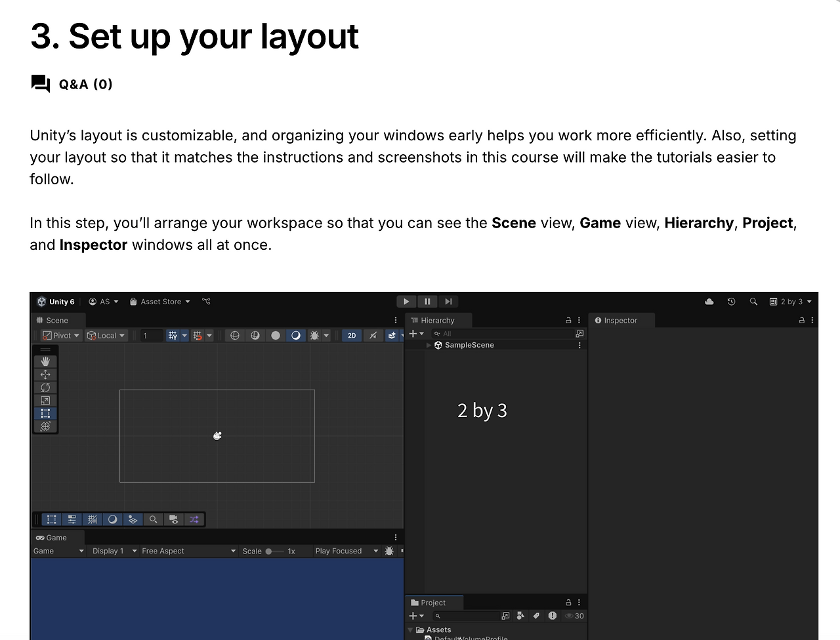Screen dimensions: 840x640
Task: Select the shaded wireframe draw mode icon
Action: point(255,335)
